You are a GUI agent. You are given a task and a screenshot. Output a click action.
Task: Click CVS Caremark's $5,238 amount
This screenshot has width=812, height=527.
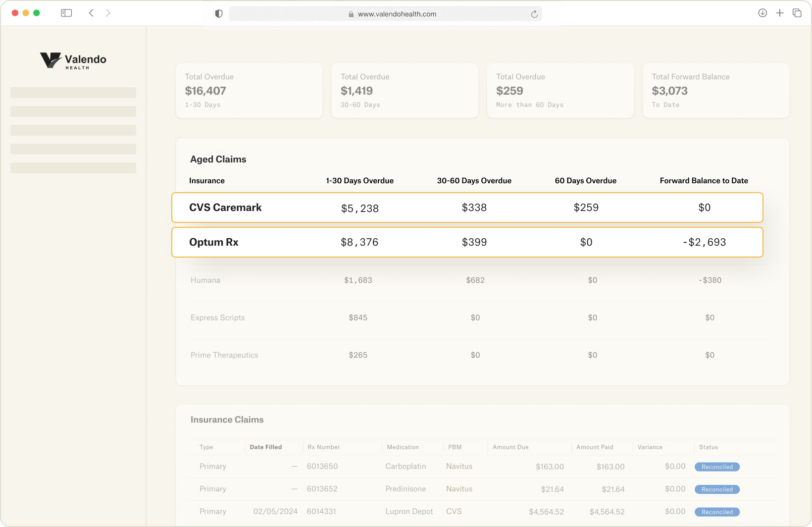[x=360, y=209]
